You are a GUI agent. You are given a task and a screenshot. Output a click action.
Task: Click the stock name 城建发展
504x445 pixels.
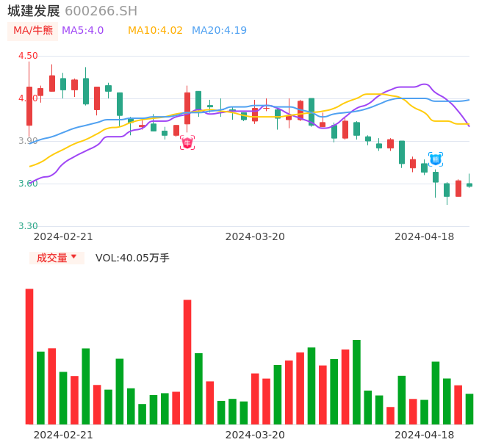34,11
